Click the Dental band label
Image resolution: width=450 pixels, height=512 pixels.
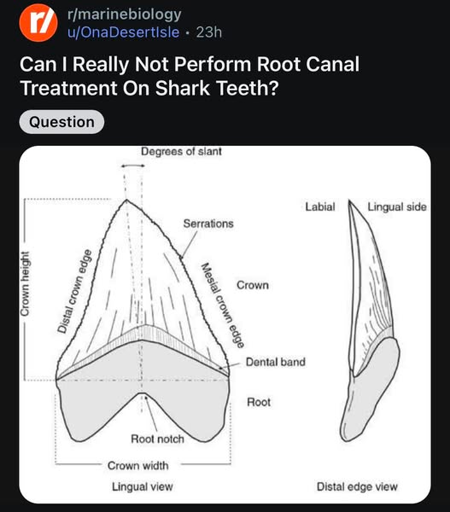click(x=276, y=362)
